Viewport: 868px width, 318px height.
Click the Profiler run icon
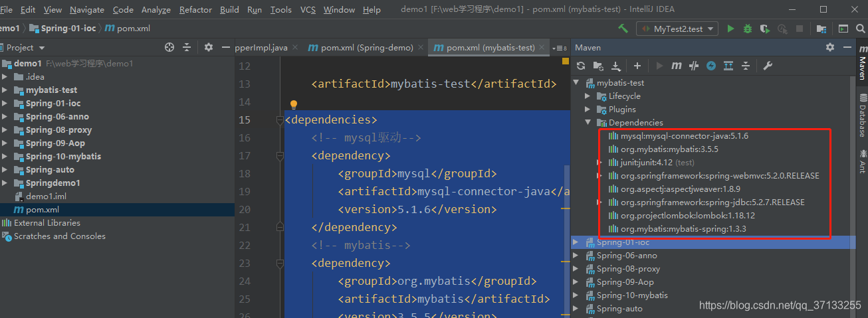pyautogui.click(x=782, y=29)
